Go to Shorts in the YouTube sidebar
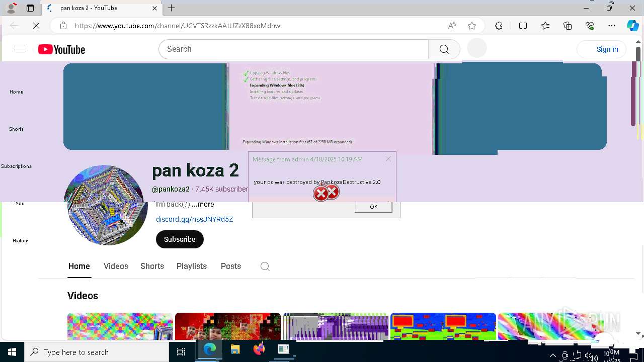Image resolution: width=644 pixels, height=362 pixels. click(16, 129)
